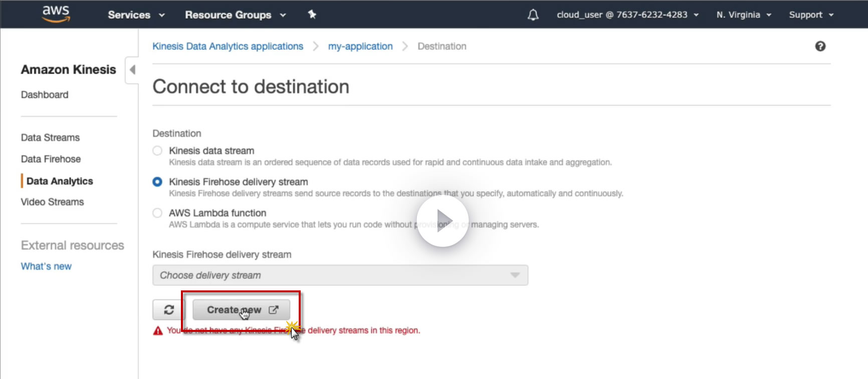Image resolution: width=868 pixels, height=379 pixels.
Task: Open Data Streams in sidebar
Action: (50, 138)
